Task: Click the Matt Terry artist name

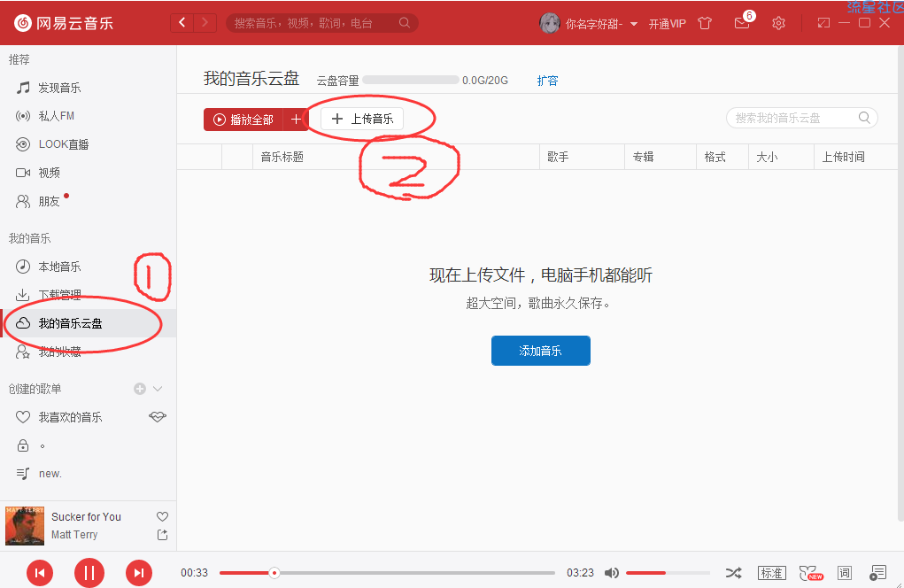Action: click(x=74, y=535)
